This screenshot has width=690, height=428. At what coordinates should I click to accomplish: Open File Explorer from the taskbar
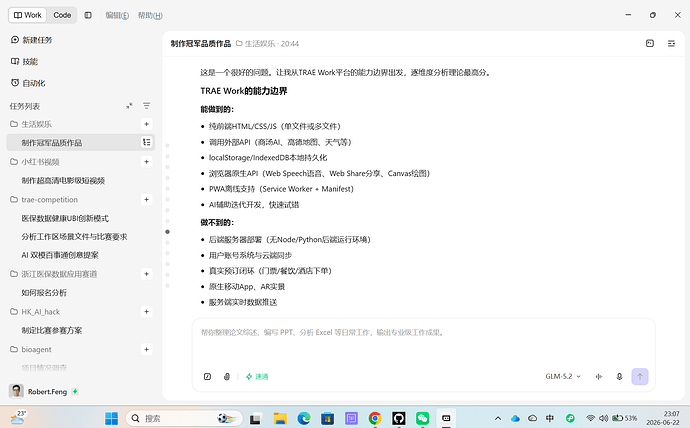pos(280,418)
